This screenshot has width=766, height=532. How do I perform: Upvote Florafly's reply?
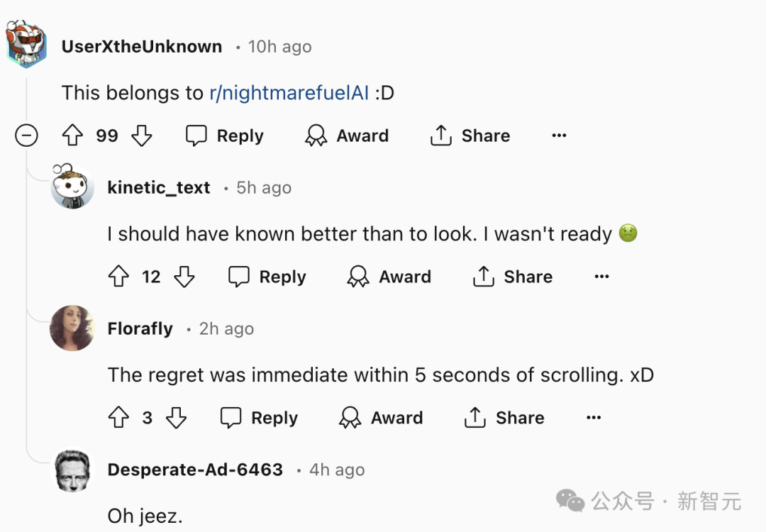[118, 418]
